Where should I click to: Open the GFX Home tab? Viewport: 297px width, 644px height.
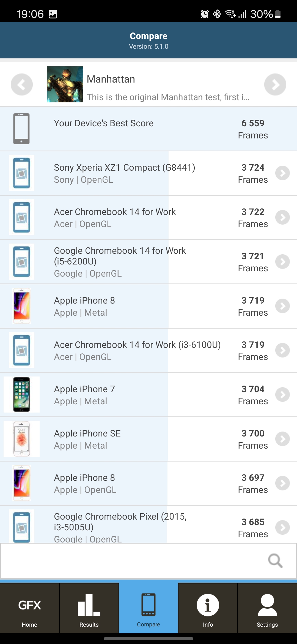pos(29,608)
